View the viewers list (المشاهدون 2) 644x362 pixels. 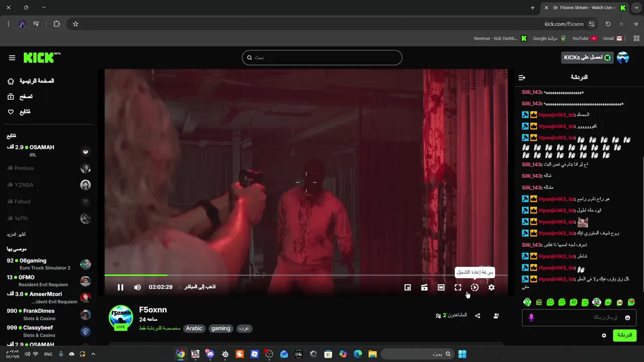click(451, 315)
